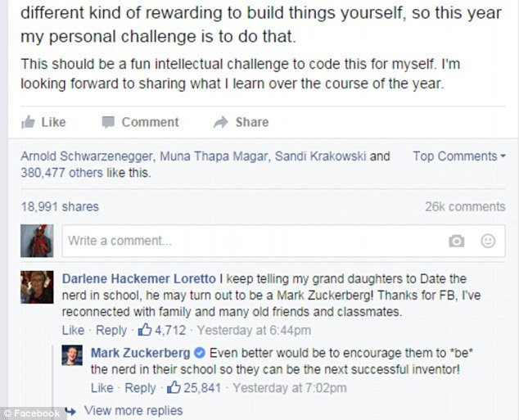
Task: Click the thumbs-up Like icon under post
Action: pos(29,122)
